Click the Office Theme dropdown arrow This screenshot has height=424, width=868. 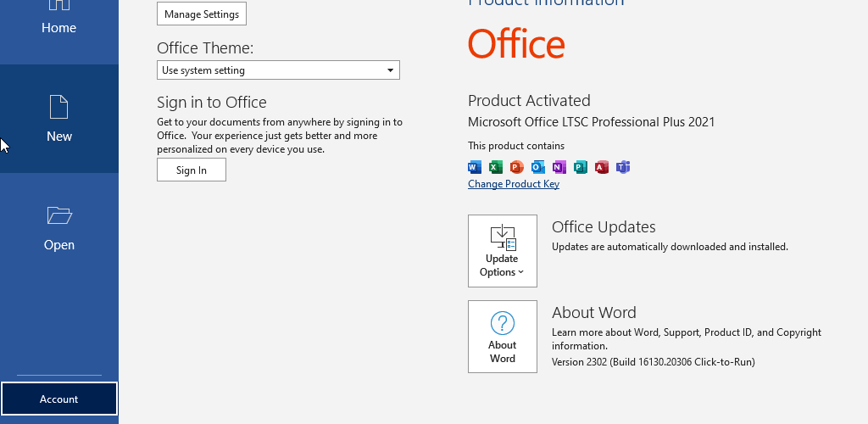(390, 70)
